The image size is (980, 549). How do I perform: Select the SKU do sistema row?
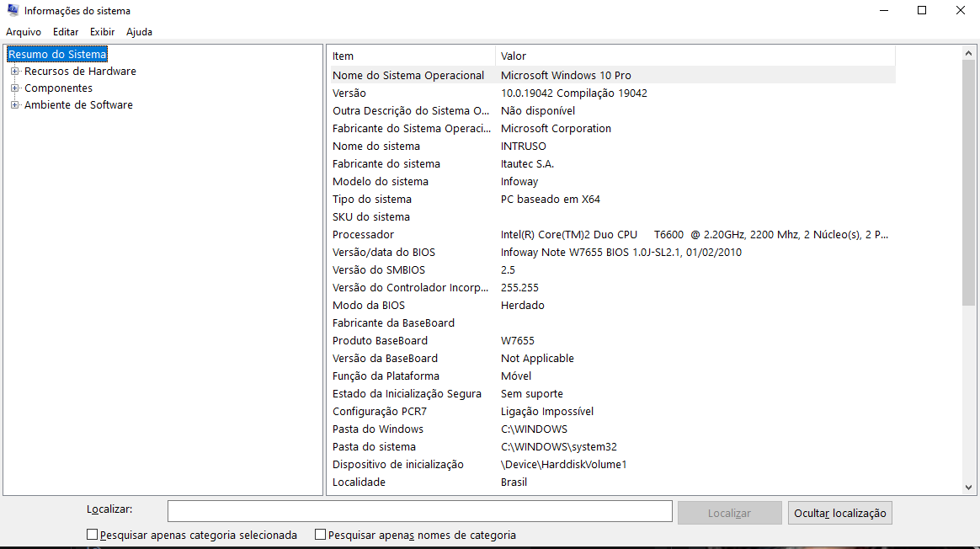click(x=613, y=217)
